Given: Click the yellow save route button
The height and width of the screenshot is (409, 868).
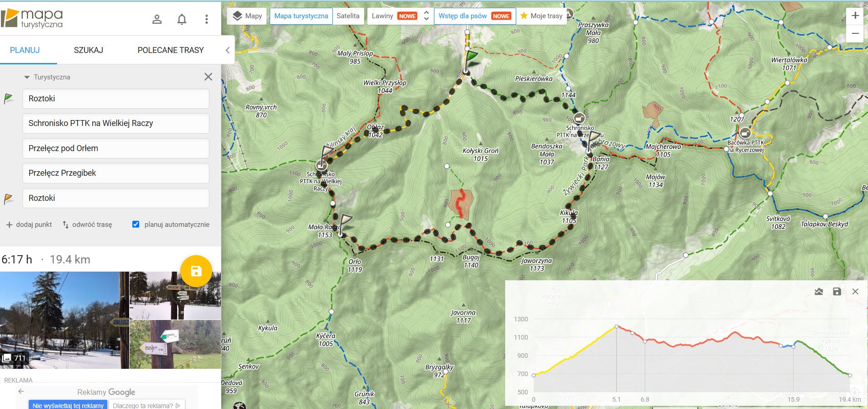Looking at the screenshot, I should [x=196, y=271].
